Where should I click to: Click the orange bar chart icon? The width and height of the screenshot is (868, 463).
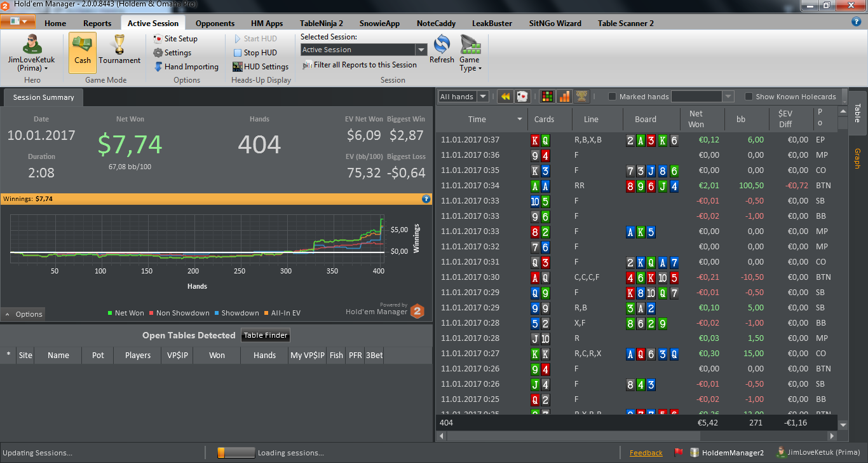tap(564, 97)
